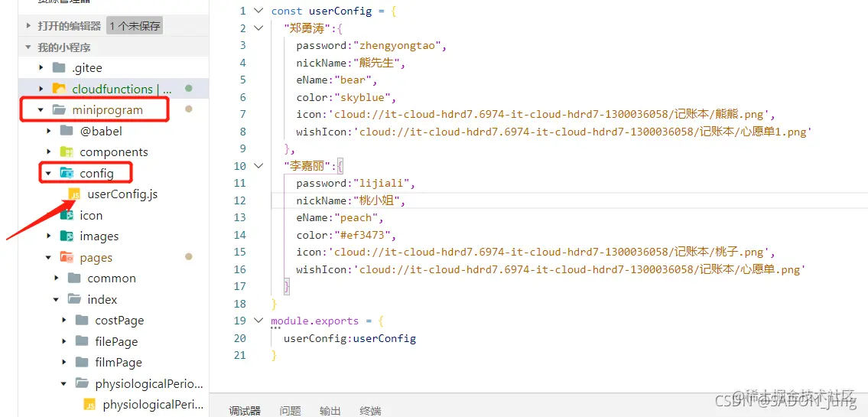Image resolution: width=868 pixels, height=417 pixels.
Task: Click the @babel folder icon
Action: tap(67, 131)
